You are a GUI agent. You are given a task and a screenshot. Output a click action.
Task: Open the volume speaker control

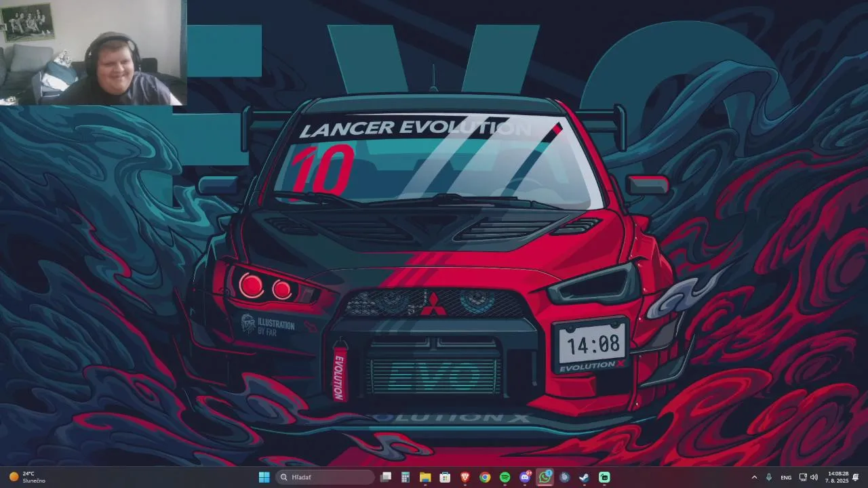click(814, 477)
